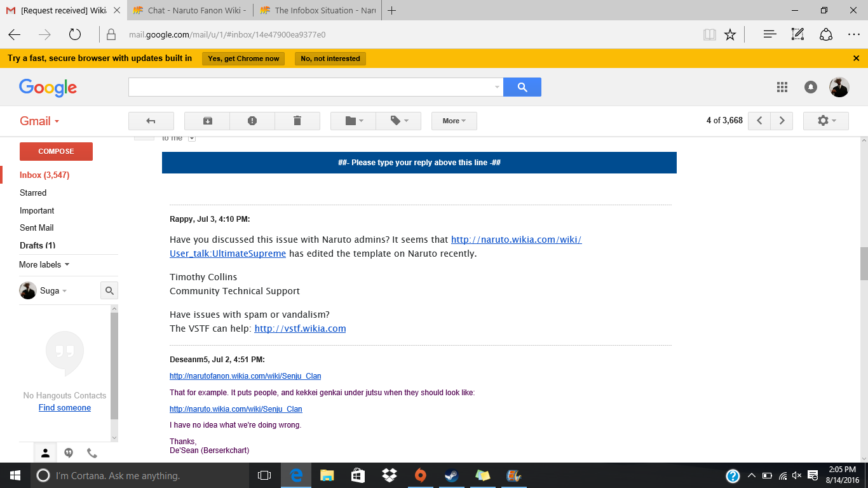Search Hangouts contacts magnifier icon
This screenshot has width=868, height=488.
click(109, 290)
